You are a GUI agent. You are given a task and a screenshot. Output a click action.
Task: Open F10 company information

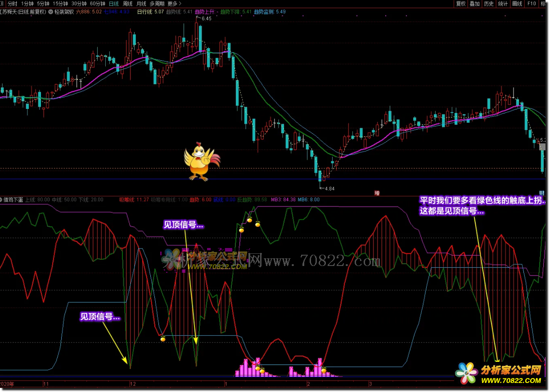point(532,4)
